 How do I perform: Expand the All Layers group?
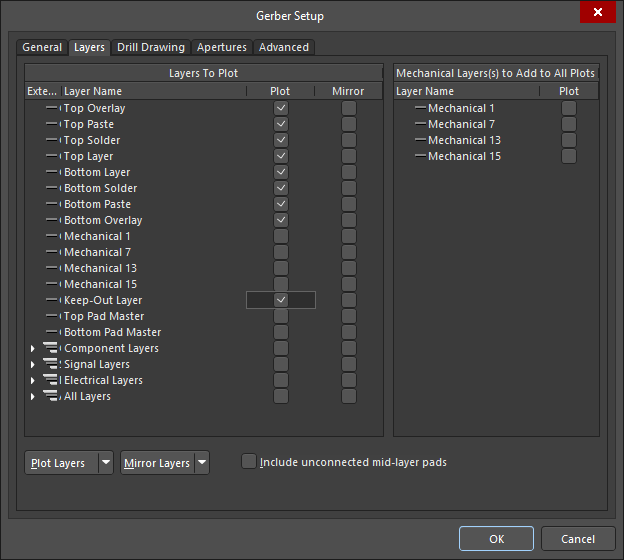33,396
